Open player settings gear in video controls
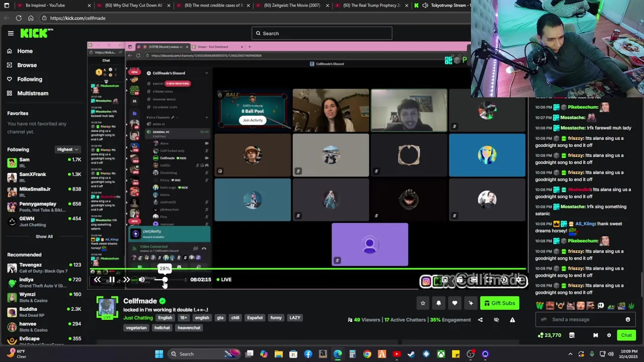 519,280
